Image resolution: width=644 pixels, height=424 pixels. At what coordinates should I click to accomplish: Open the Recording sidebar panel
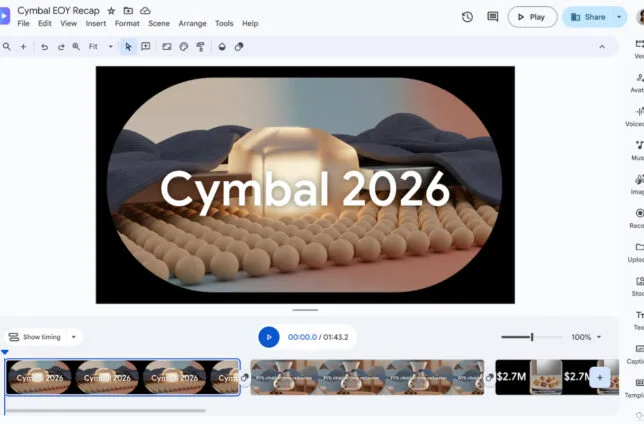pyautogui.click(x=638, y=219)
